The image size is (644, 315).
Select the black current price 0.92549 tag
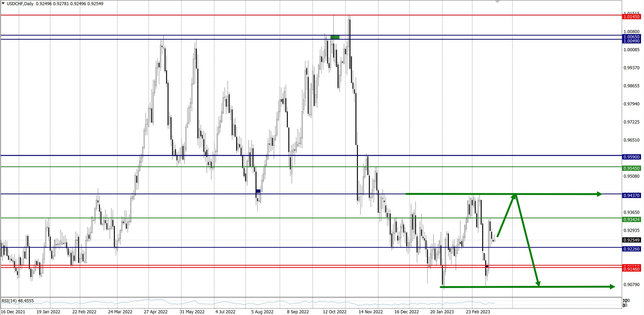point(631,240)
